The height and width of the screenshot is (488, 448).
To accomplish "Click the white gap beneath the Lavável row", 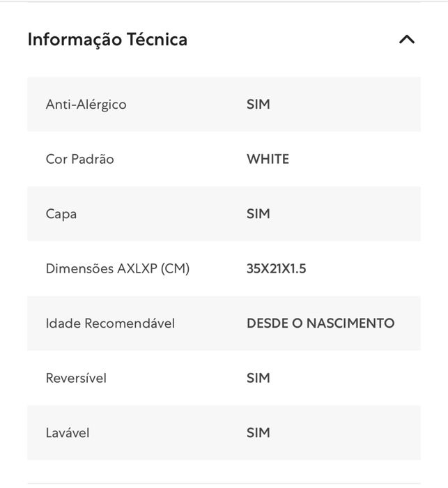I will pos(224,471).
